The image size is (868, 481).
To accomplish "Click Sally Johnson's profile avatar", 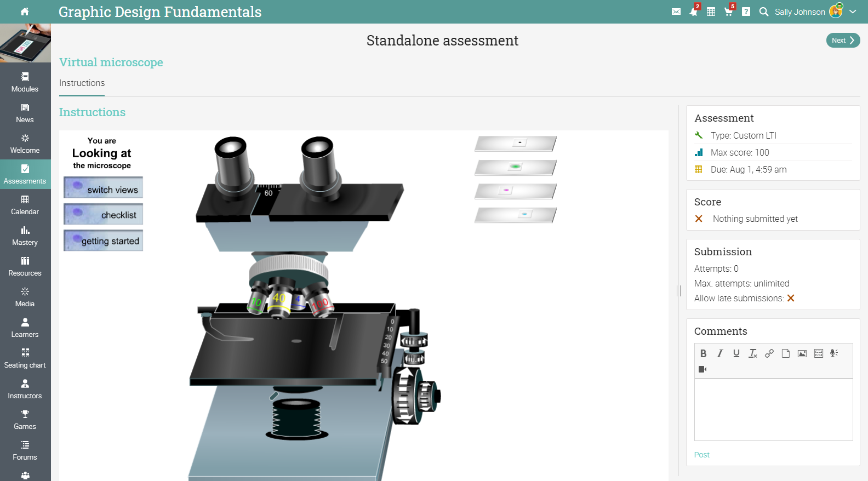I will point(836,11).
